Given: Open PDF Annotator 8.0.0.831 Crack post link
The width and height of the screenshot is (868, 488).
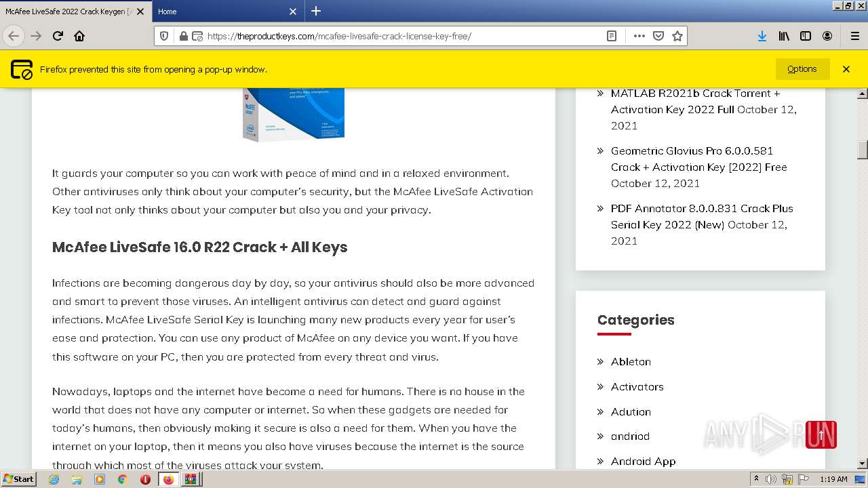Looking at the screenshot, I should click(x=702, y=216).
